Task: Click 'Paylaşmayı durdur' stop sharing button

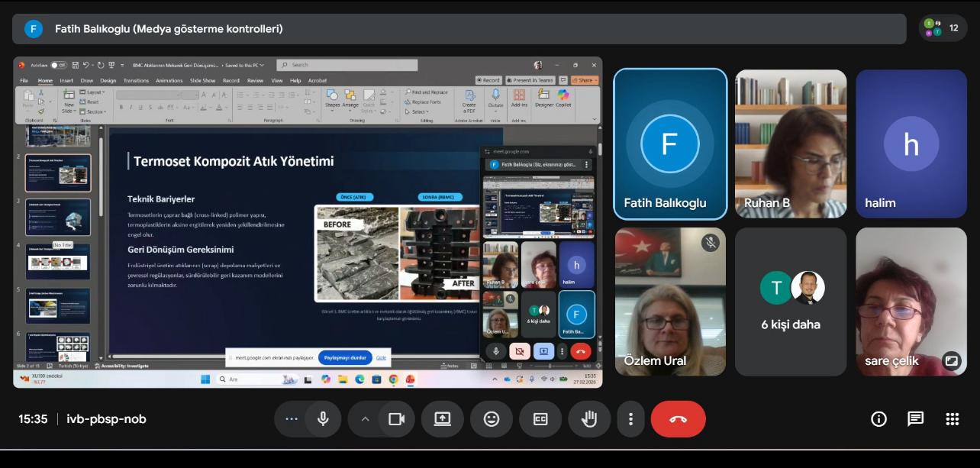Action: coord(345,357)
